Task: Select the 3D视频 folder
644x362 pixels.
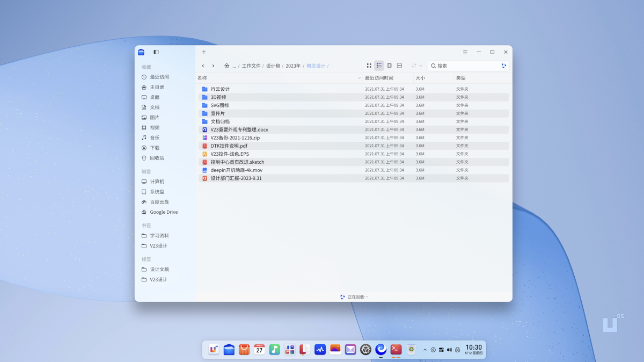Action: tap(354, 97)
